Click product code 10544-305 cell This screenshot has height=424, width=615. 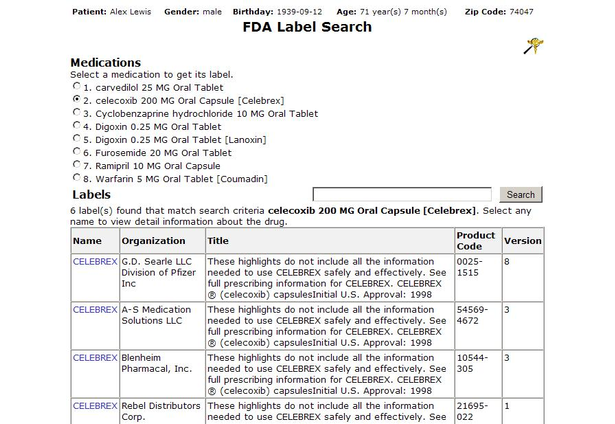click(478, 374)
